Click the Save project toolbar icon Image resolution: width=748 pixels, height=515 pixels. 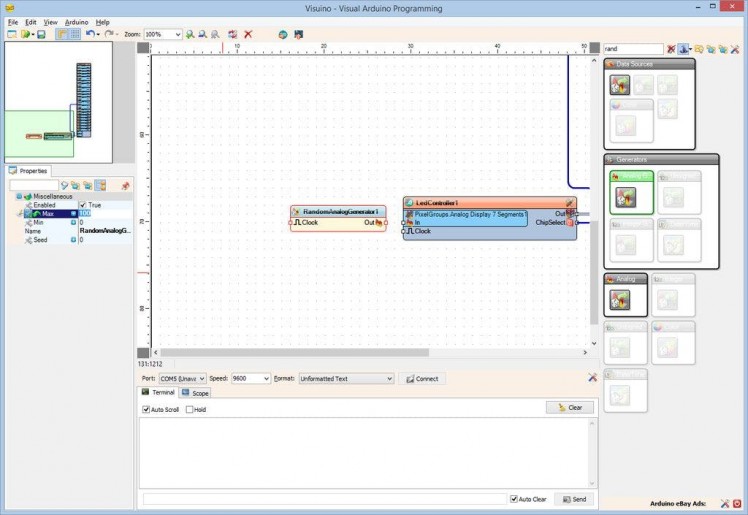click(x=41, y=34)
